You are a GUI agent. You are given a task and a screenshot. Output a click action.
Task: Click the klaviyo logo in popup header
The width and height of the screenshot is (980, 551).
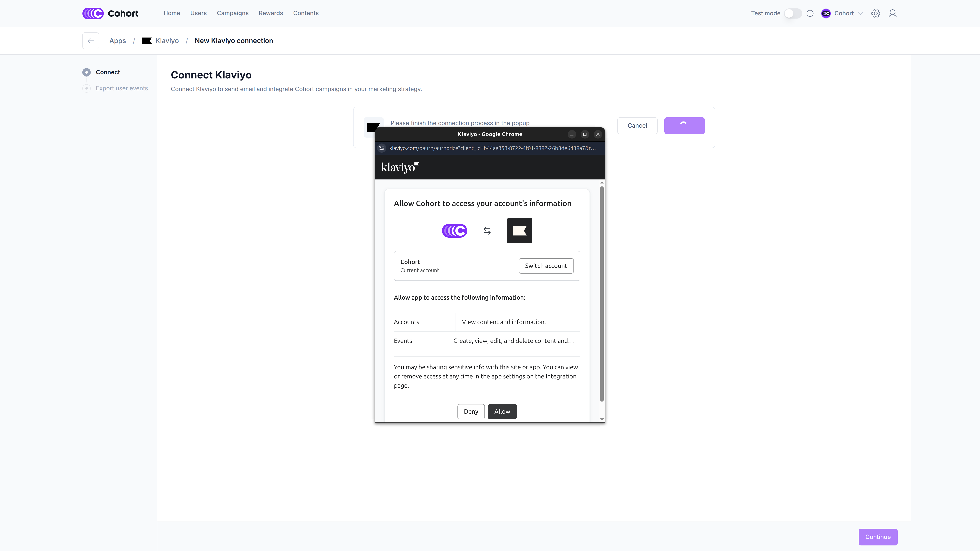click(399, 167)
